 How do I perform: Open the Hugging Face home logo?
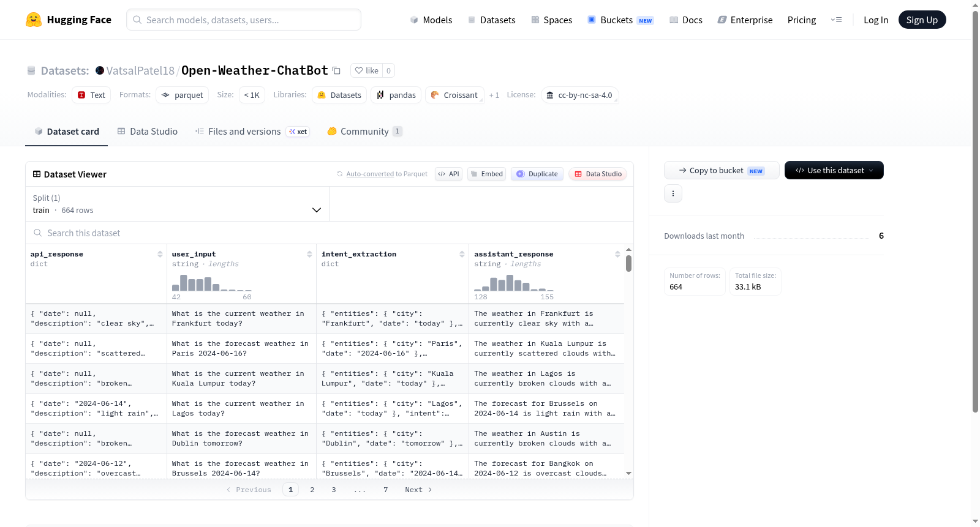coord(68,20)
